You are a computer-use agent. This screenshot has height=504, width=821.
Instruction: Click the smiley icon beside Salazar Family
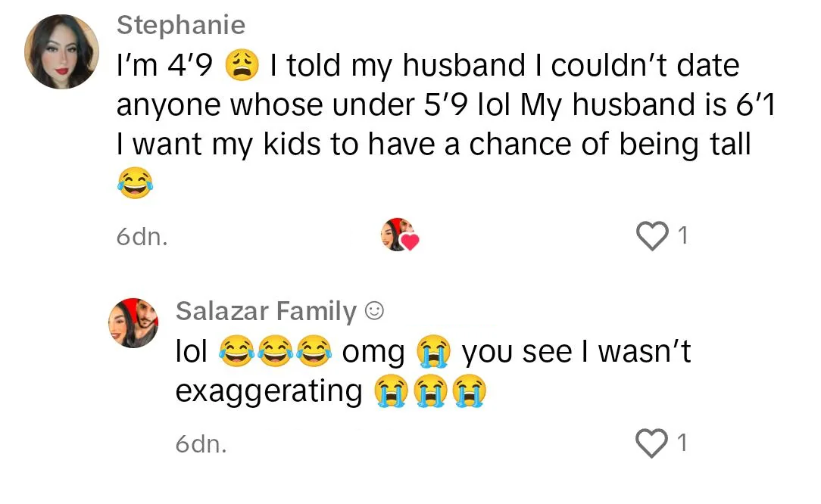374,311
